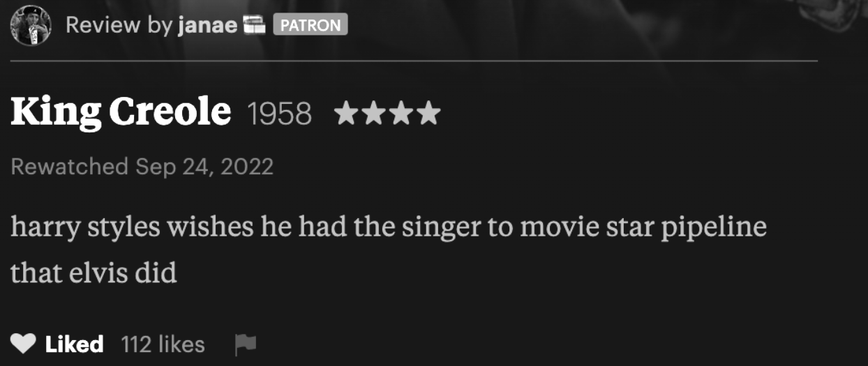Click the PATRON badge
This screenshot has height=366, width=868.
pos(310,26)
